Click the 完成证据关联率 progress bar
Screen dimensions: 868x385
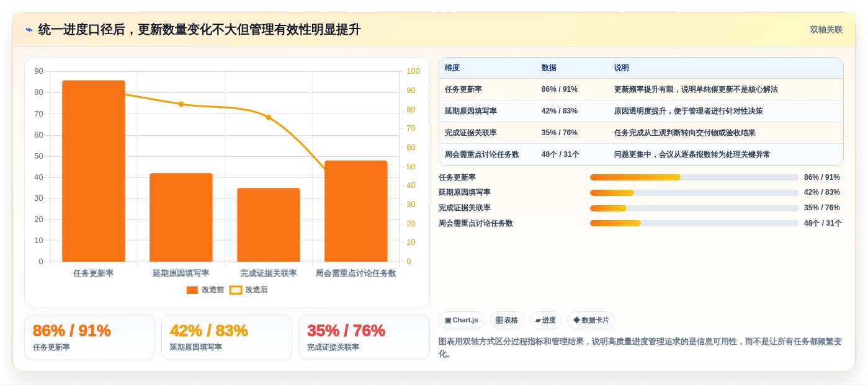(x=694, y=208)
